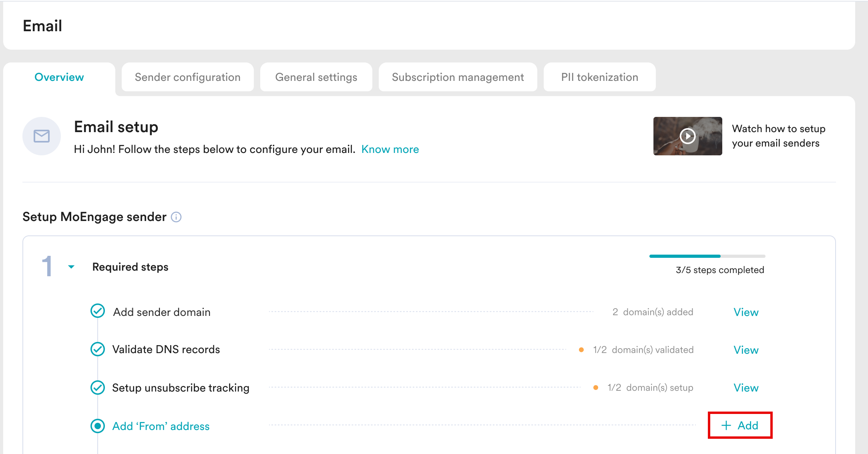Click checkmark icon for Validate DNS records

98,349
